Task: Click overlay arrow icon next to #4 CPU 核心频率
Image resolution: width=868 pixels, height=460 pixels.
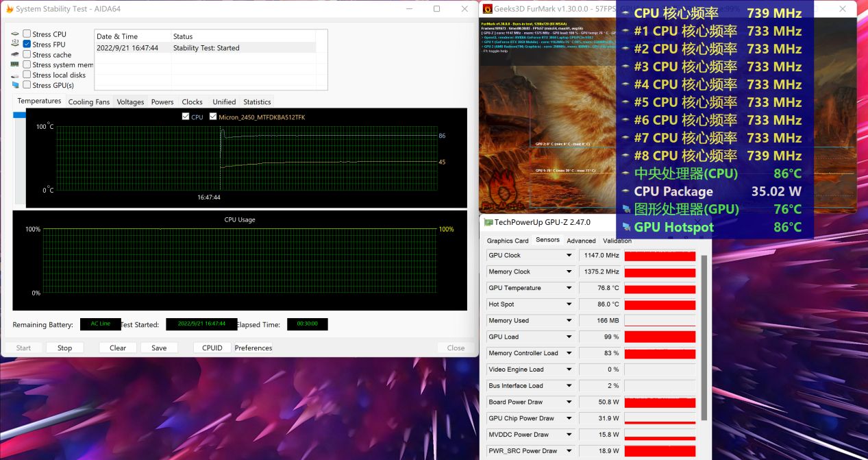Action: (625, 84)
